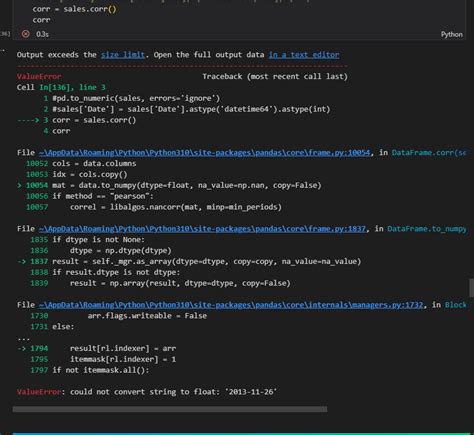This screenshot has width=474, height=435.
Task: Click traceback line 10056 if method == "pearson"
Action: click(90, 196)
